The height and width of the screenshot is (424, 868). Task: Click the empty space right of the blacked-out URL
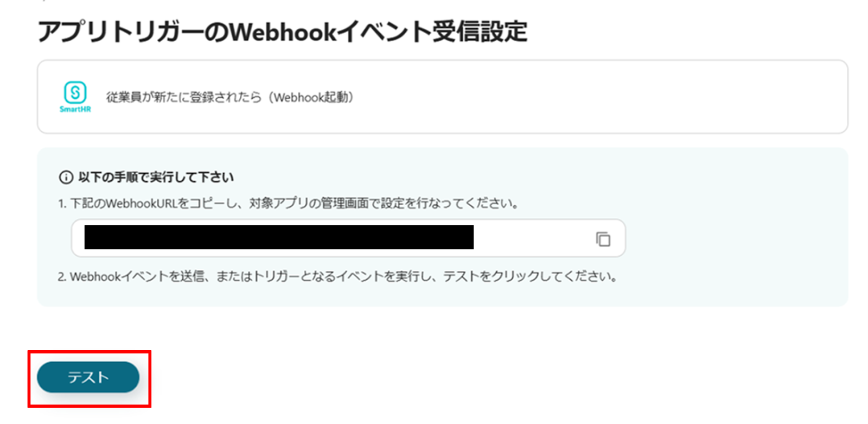532,238
